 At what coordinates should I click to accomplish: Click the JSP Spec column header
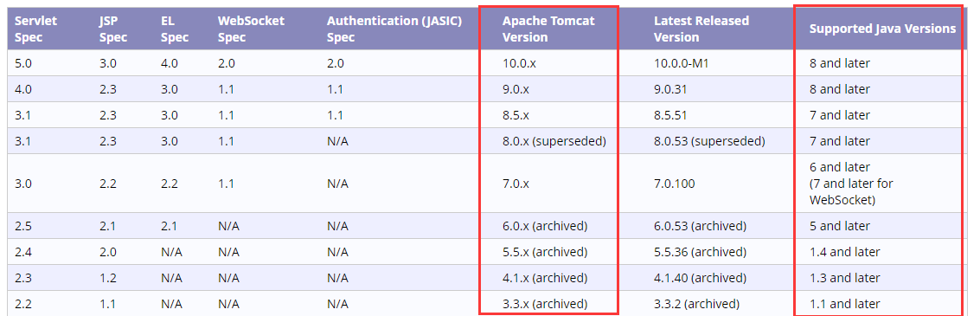coord(112,29)
